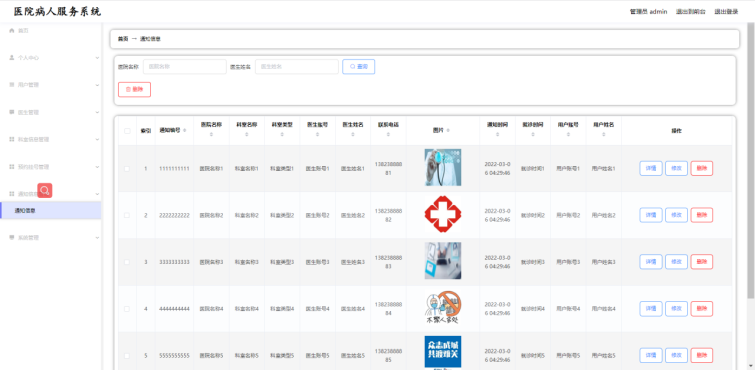Image resolution: width=755 pixels, height=371 pixels.
Task: Click 退出登录 to log out
Action: (x=726, y=12)
